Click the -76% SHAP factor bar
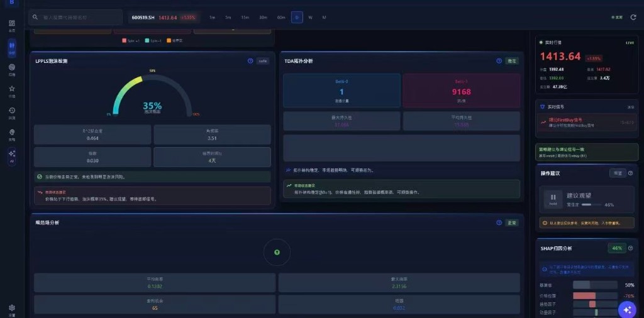The width and height of the screenshot is (644, 318). click(595, 296)
